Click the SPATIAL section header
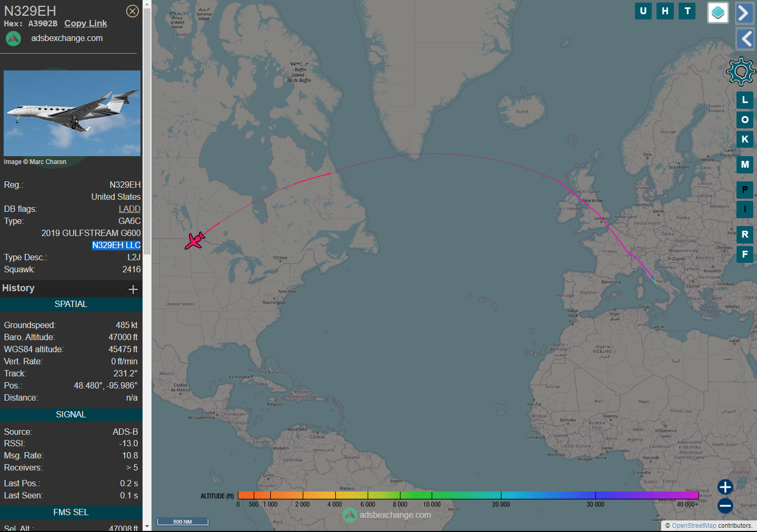Screen dimensions: 757x532 pos(71,304)
